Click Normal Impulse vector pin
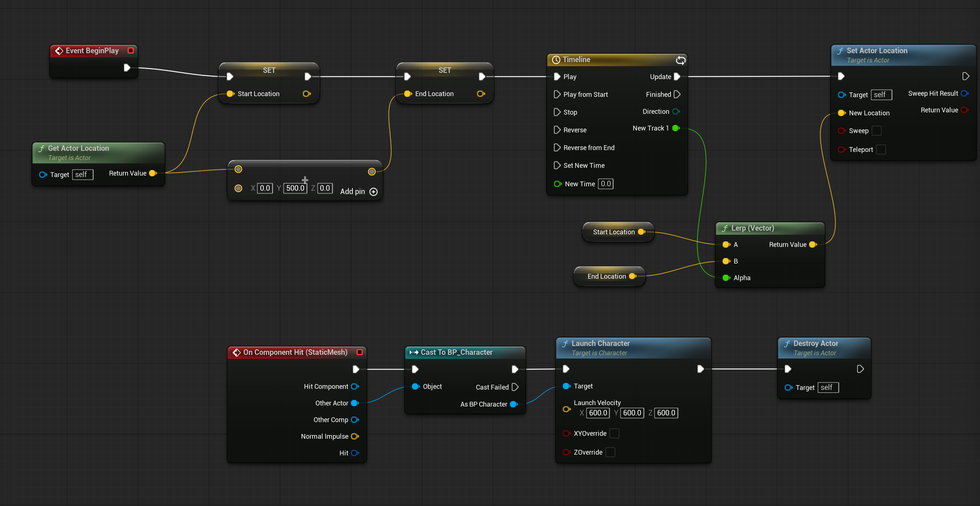 [355, 437]
